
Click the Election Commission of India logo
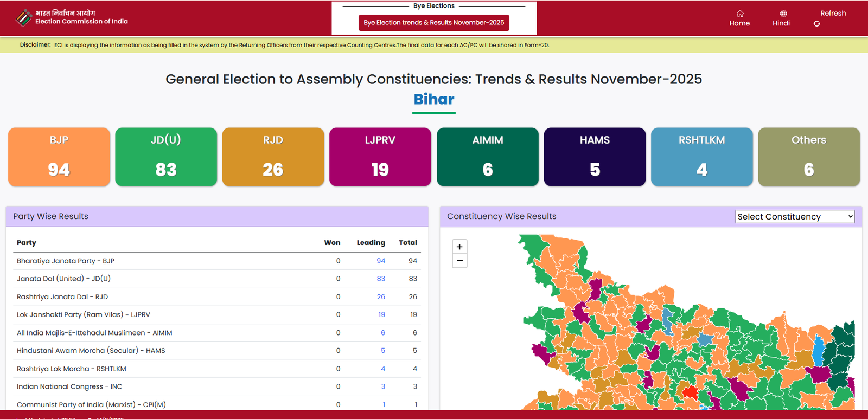[24, 18]
